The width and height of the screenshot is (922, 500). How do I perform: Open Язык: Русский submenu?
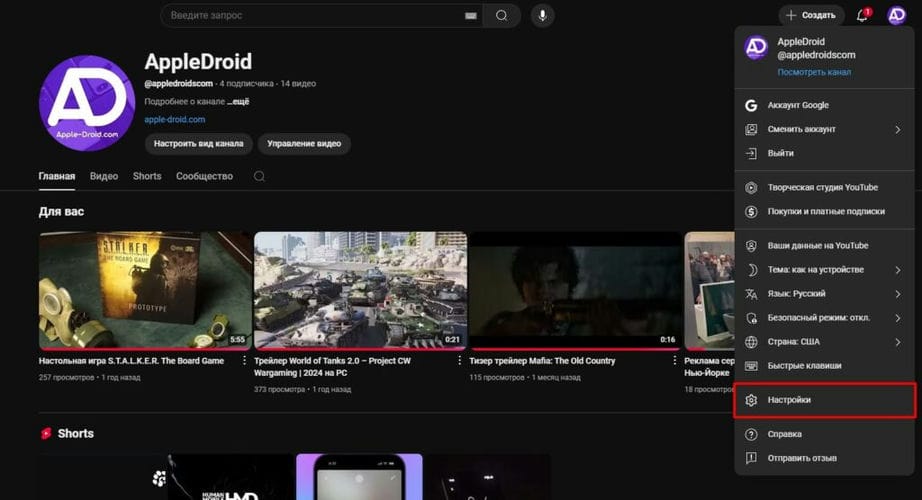tap(824, 294)
